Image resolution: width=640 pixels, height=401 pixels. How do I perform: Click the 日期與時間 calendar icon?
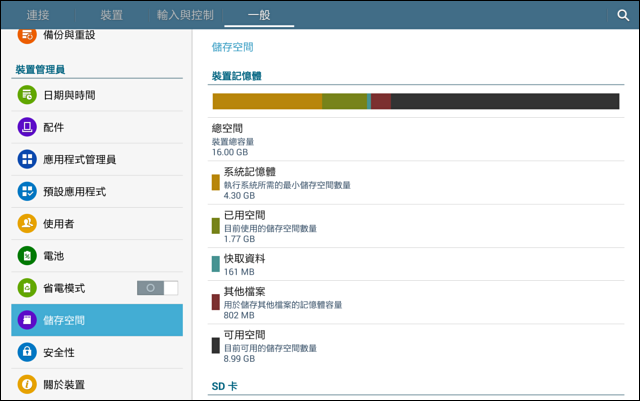27,95
